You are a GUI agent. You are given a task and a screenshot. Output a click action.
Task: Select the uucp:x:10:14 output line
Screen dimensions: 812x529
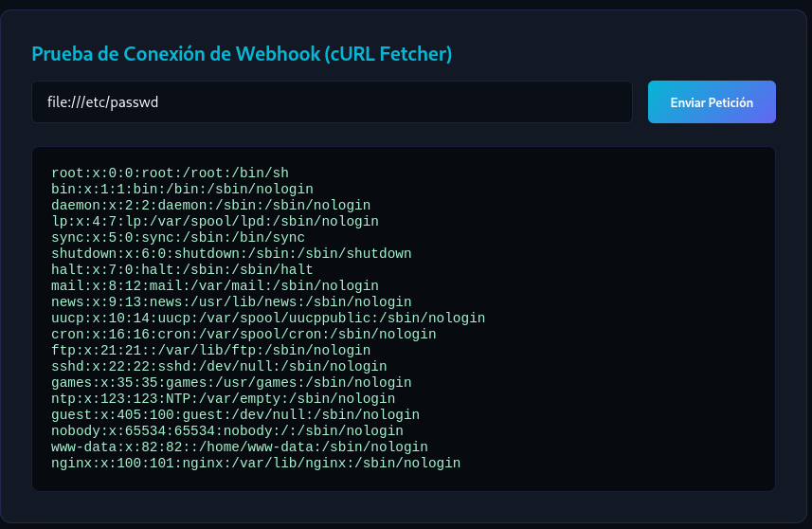coord(268,318)
